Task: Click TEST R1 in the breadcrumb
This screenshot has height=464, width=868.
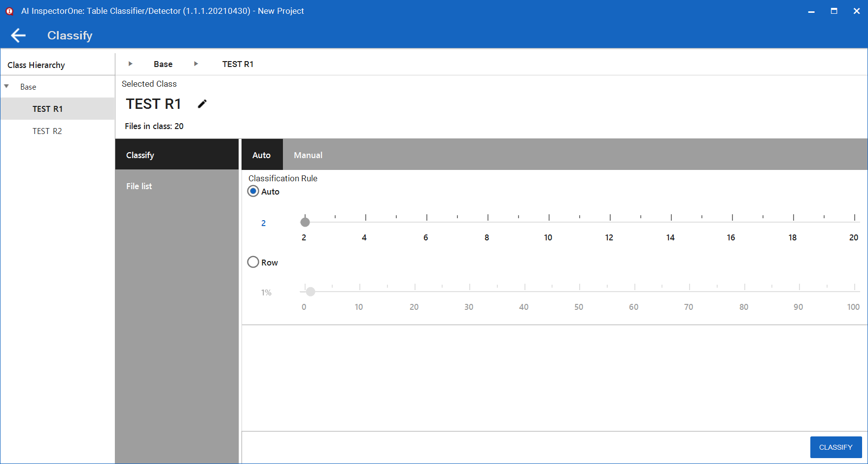Action: [238, 64]
